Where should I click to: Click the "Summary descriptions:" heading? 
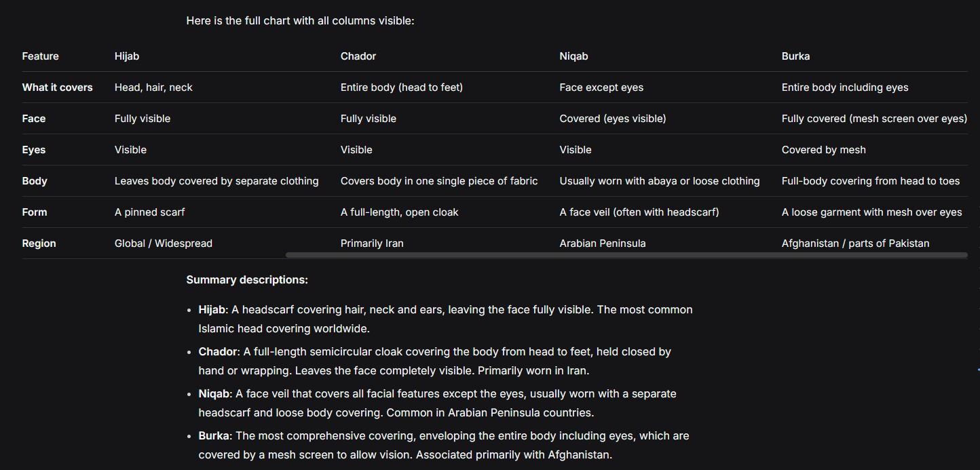pyautogui.click(x=247, y=280)
